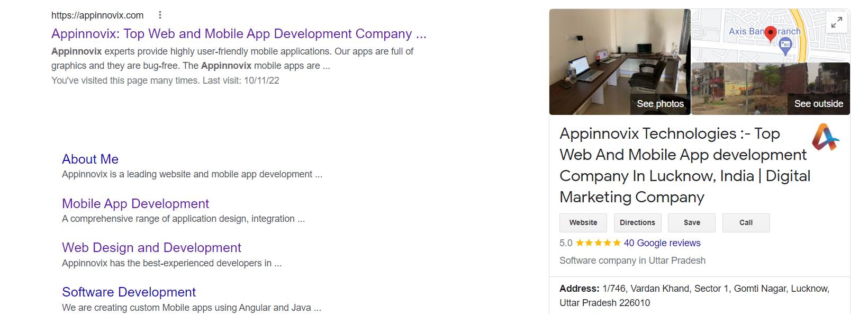Open the three-dot options next to appinnovix.com

[x=160, y=15]
